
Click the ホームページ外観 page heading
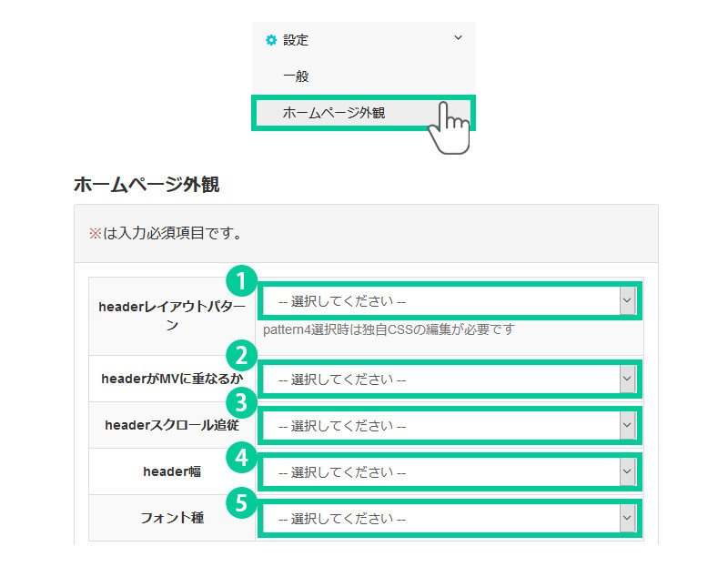tap(146, 185)
